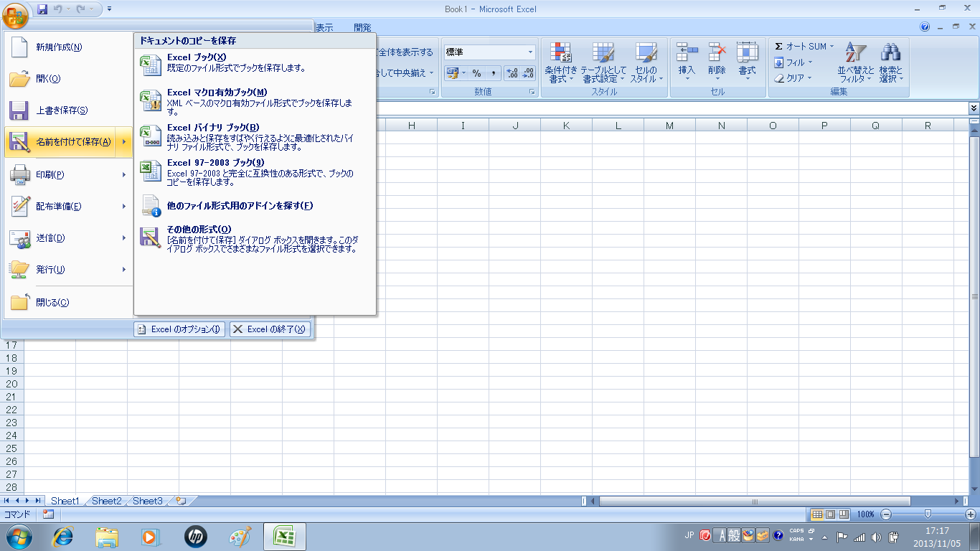Launch Internet Explorer from the taskbar
980x551 pixels.
(64, 536)
